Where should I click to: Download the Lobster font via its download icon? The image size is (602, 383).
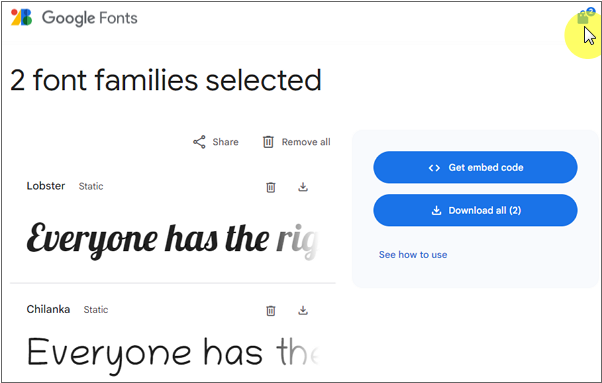point(303,187)
